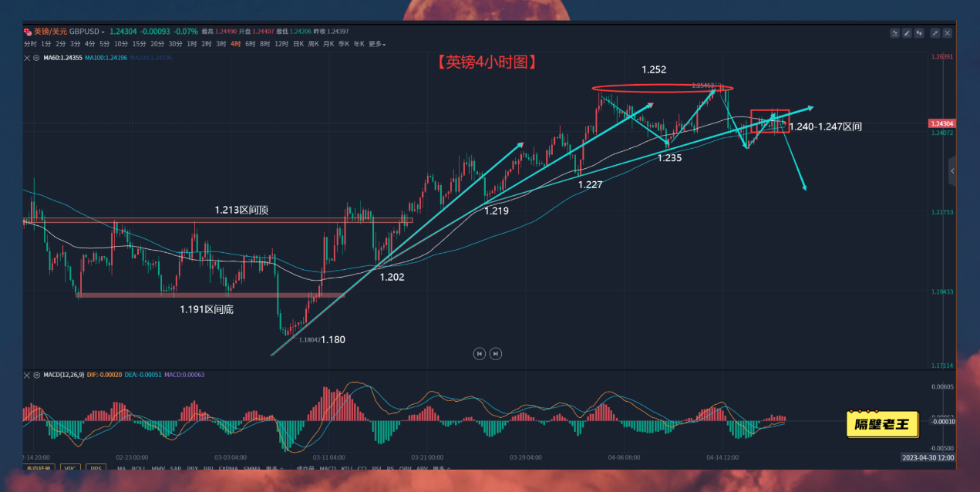Click the current price label 1.24304 on axis
This screenshot has width=980, height=492.
pos(941,123)
